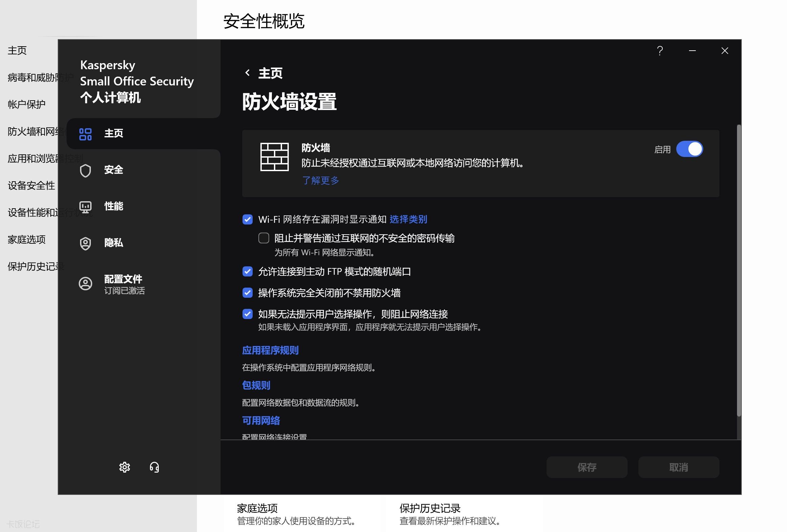787x532 pixels.
Task: Click the 安全性概览 heading in background window
Action: pyautogui.click(x=264, y=21)
